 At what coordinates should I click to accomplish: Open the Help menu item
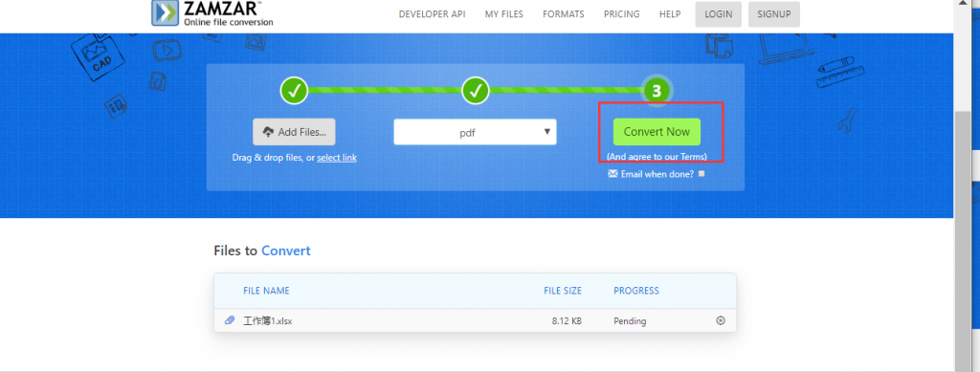coord(669,13)
